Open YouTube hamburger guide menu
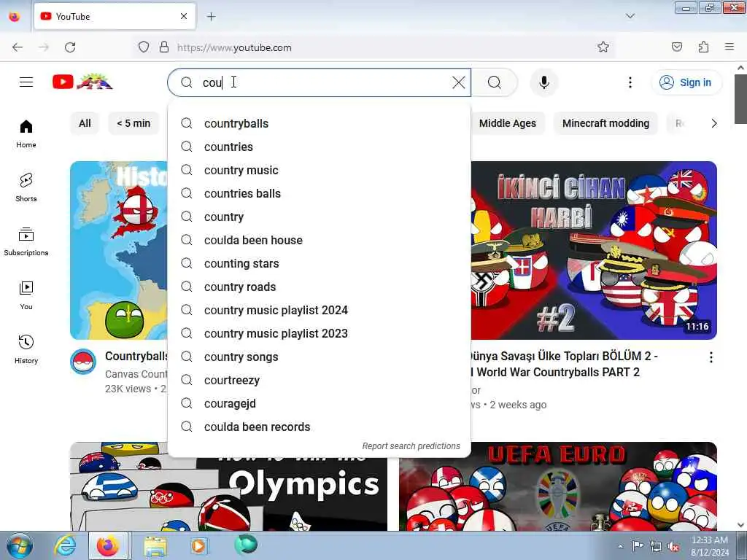This screenshot has height=560, width=747. tap(26, 82)
